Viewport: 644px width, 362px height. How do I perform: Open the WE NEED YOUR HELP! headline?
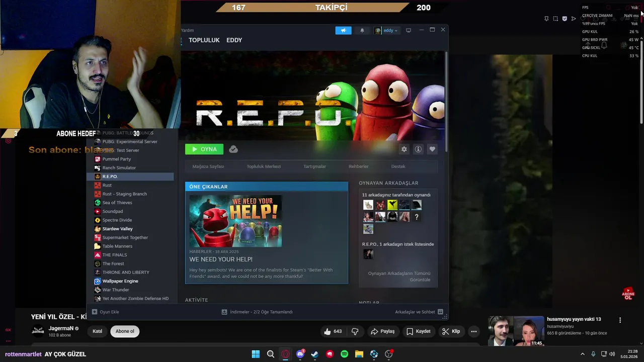point(221,259)
